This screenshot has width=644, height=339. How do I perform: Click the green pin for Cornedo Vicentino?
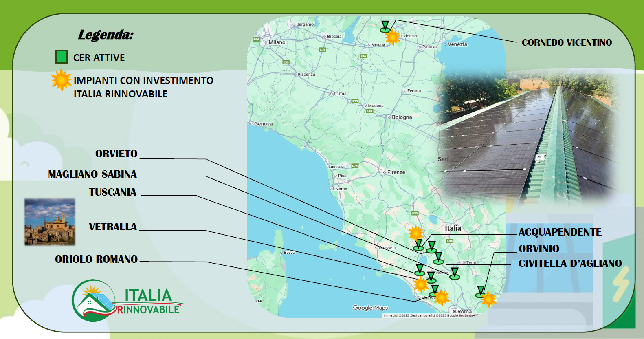coord(385,27)
